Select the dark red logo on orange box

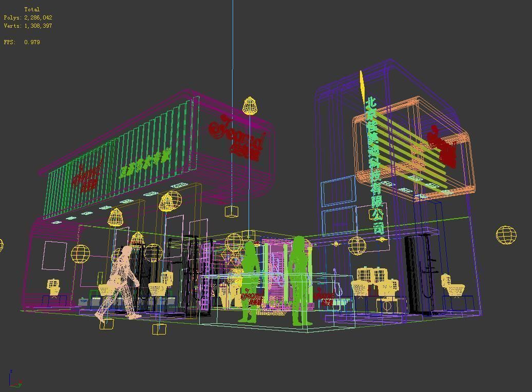coord(442,147)
